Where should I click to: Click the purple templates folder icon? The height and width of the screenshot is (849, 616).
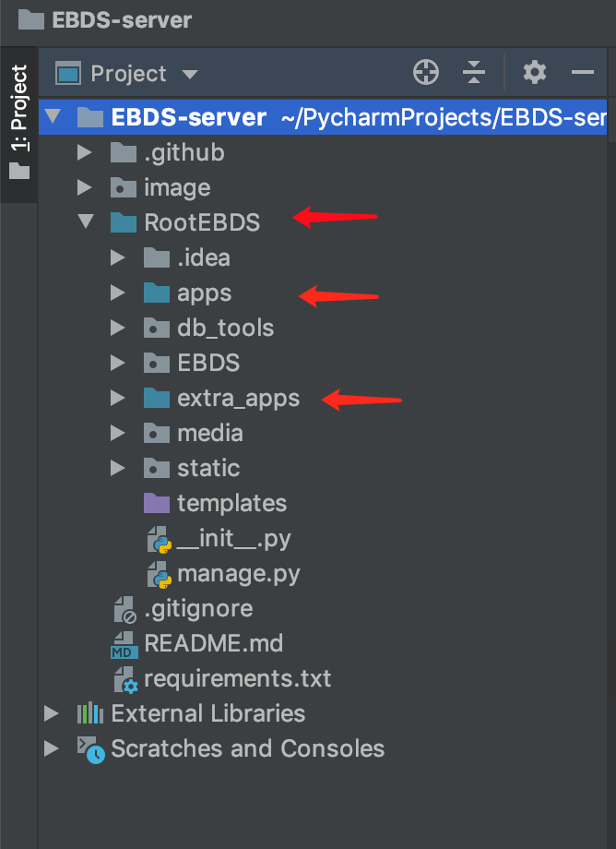coord(157,502)
